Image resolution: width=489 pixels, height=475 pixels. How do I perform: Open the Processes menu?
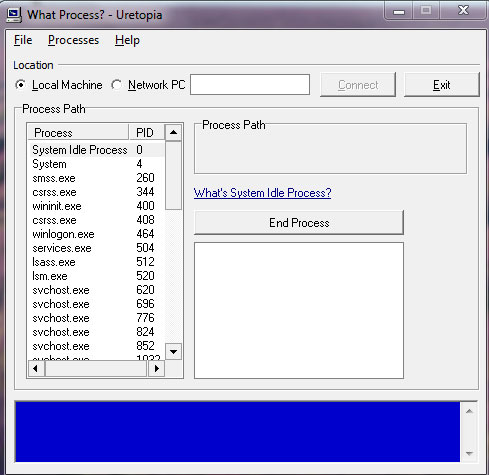[x=73, y=40]
